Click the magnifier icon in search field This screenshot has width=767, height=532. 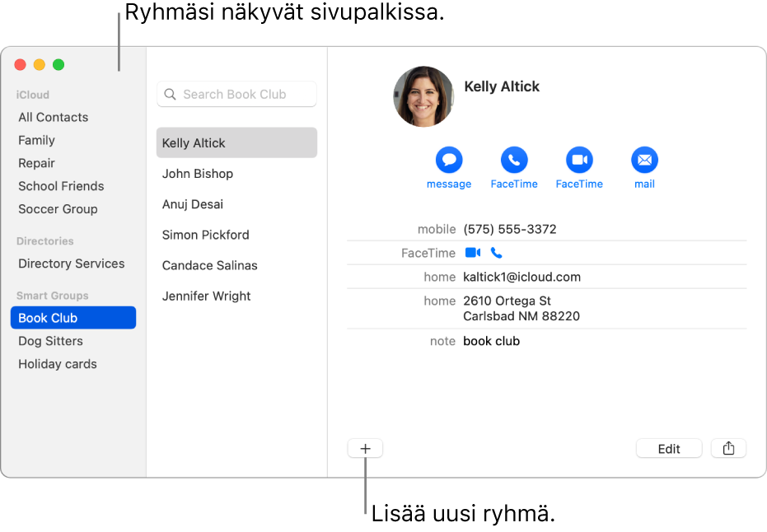(170, 95)
